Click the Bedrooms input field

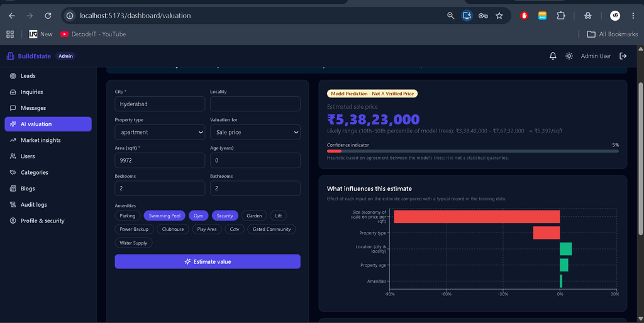click(160, 189)
